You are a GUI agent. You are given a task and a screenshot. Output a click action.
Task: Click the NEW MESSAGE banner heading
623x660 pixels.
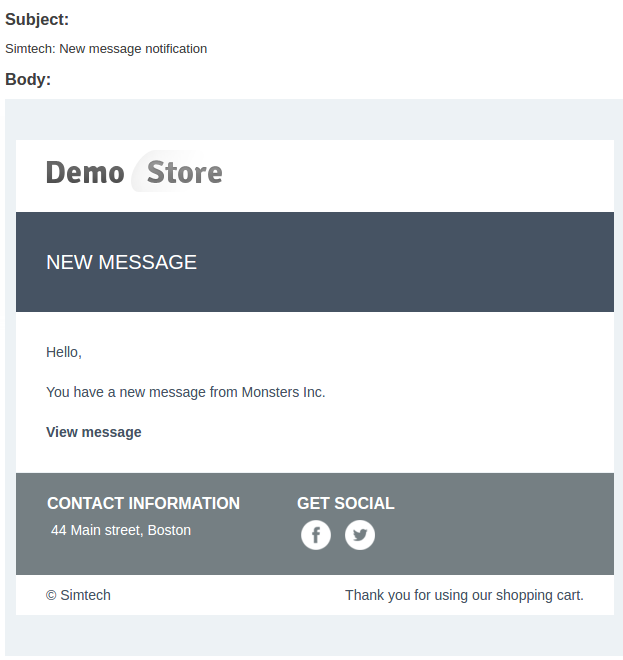coord(121,262)
